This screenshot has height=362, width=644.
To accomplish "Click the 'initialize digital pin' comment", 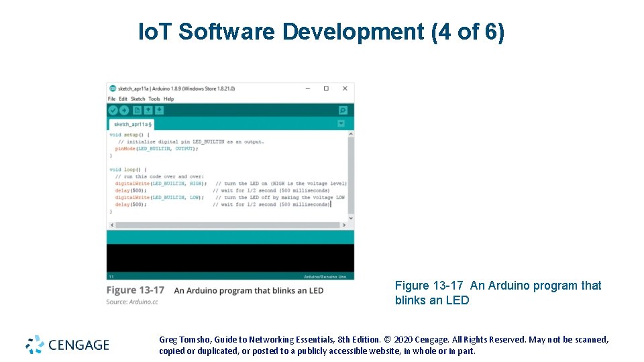I will coord(191,141).
